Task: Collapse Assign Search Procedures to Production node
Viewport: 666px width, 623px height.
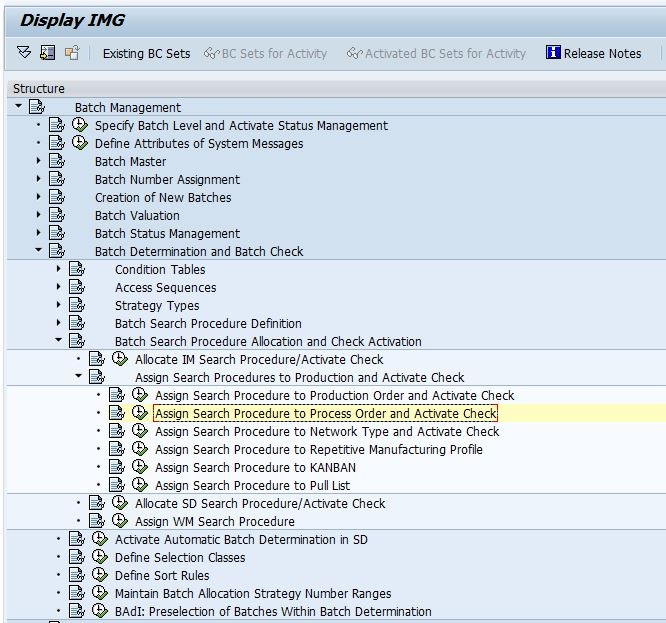Action: click(x=79, y=376)
